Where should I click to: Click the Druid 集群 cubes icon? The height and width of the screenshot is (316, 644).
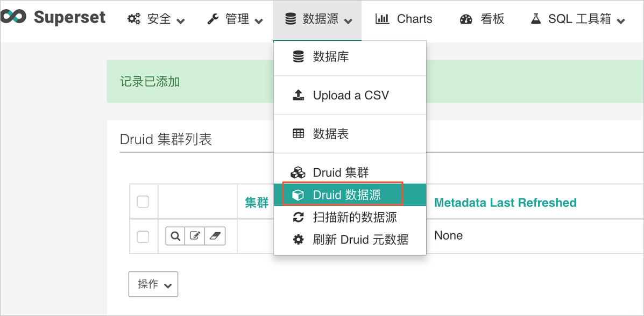tap(298, 173)
